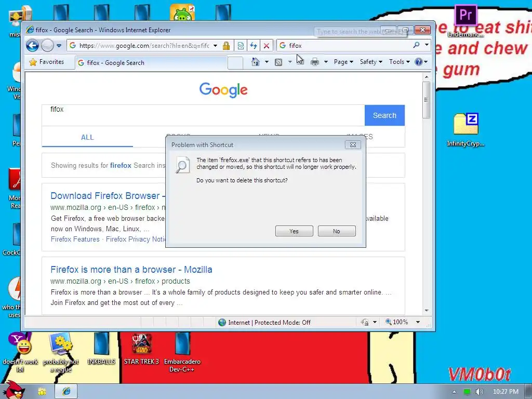The image size is (532, 399).
Task: Click the padlock security report icon
Action: 227,46
